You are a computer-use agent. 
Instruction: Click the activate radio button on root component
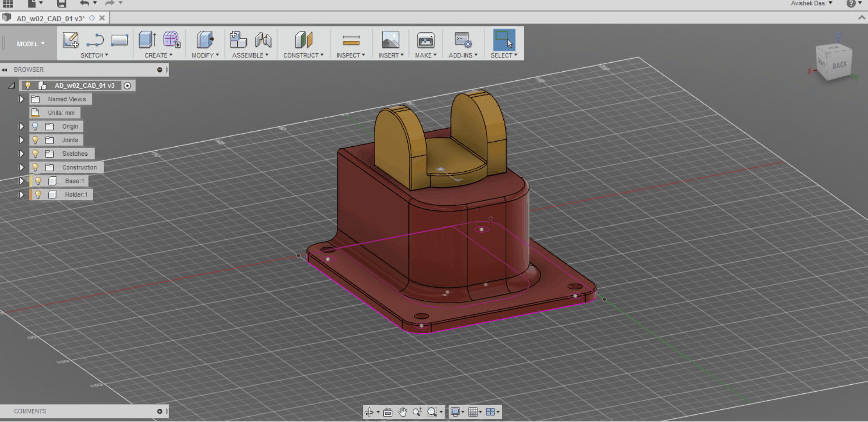[127, 85]
